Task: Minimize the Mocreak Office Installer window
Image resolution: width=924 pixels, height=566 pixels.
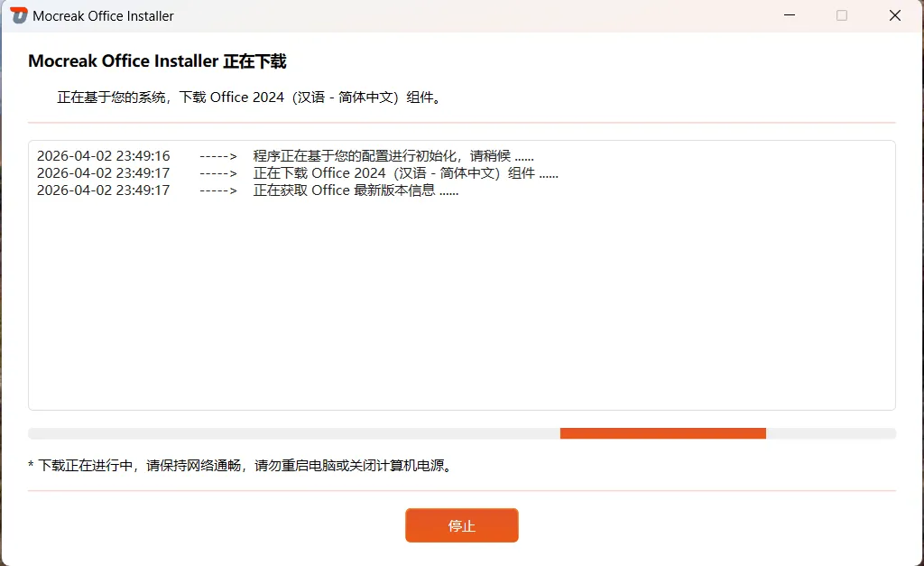Action: 789,15
